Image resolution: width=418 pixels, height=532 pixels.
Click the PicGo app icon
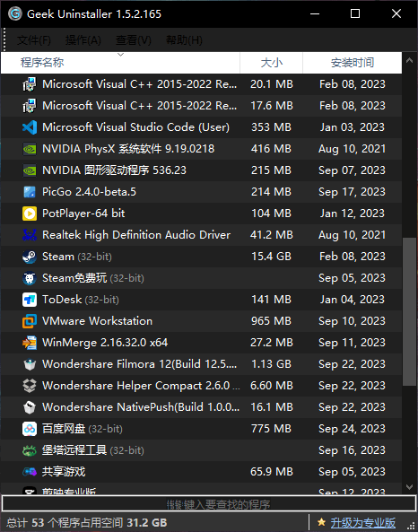(30, 192)
